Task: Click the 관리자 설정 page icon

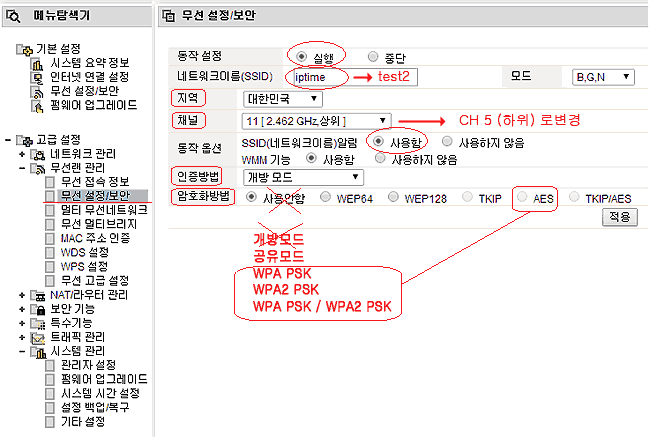Action: 50,366
